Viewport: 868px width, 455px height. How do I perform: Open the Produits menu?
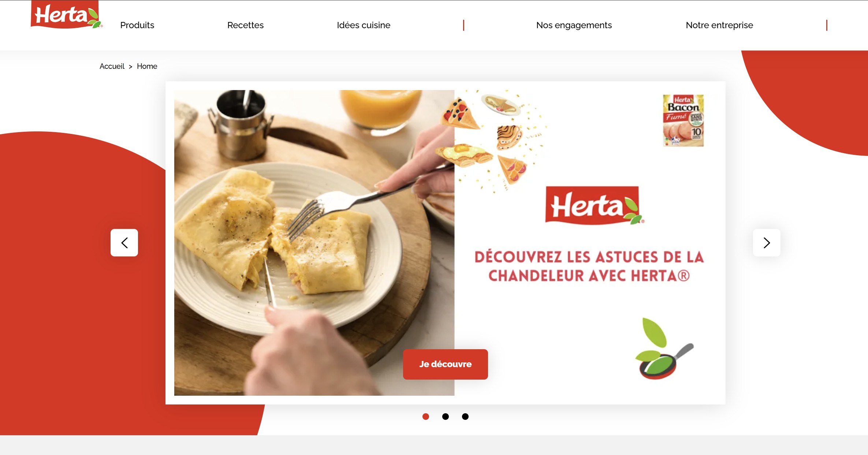tap(137, 25)
